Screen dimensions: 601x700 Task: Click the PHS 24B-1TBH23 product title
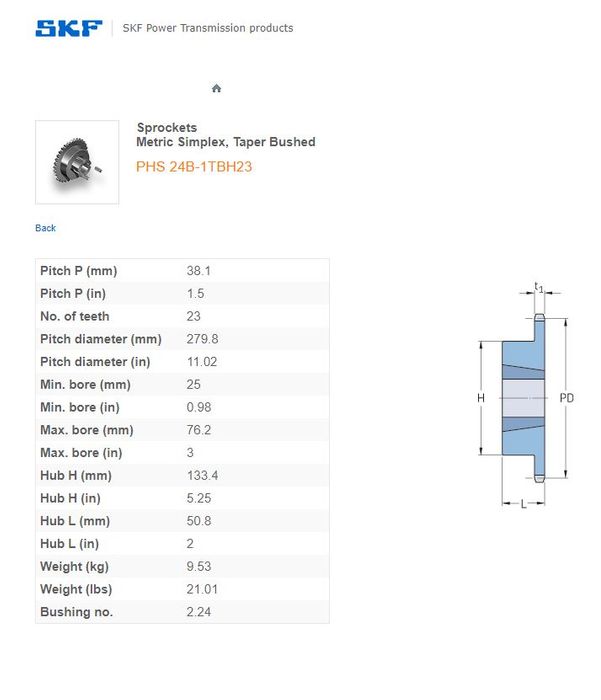(194, 167)
